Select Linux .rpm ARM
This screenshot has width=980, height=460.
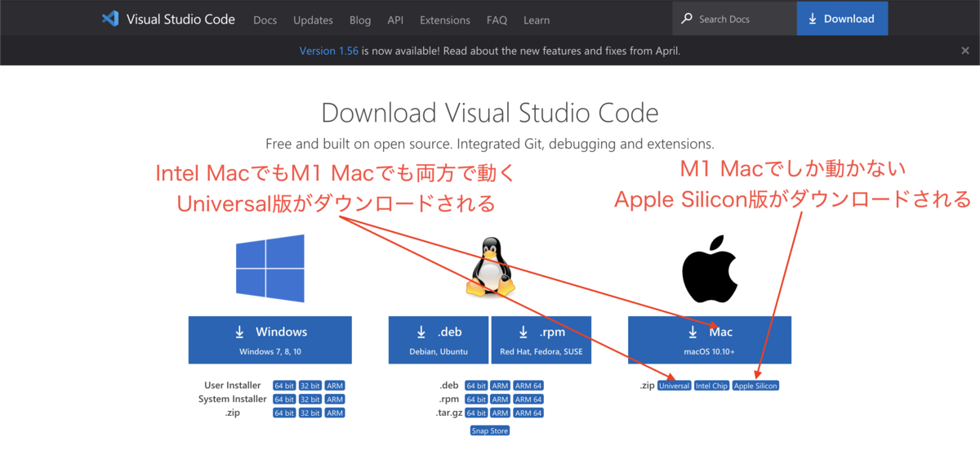pyautogui.click(x=501, y=400)
